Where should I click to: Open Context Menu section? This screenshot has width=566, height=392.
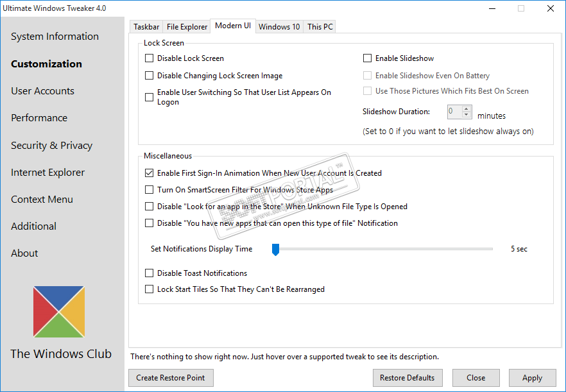[42, 200]
